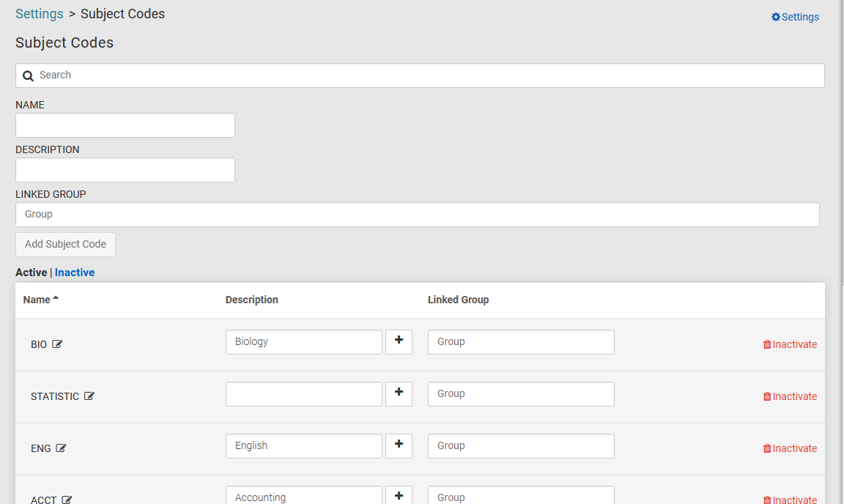844x504 pixels.
Task: Click the plus button beside Biology description
Action: point(399,341)
